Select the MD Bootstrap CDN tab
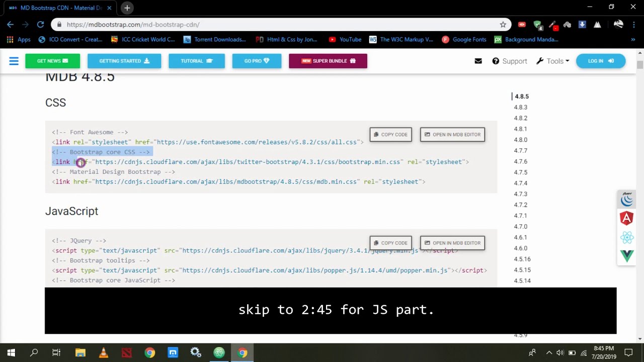This screenshot has width=644, height=362. tap(60, 8)
